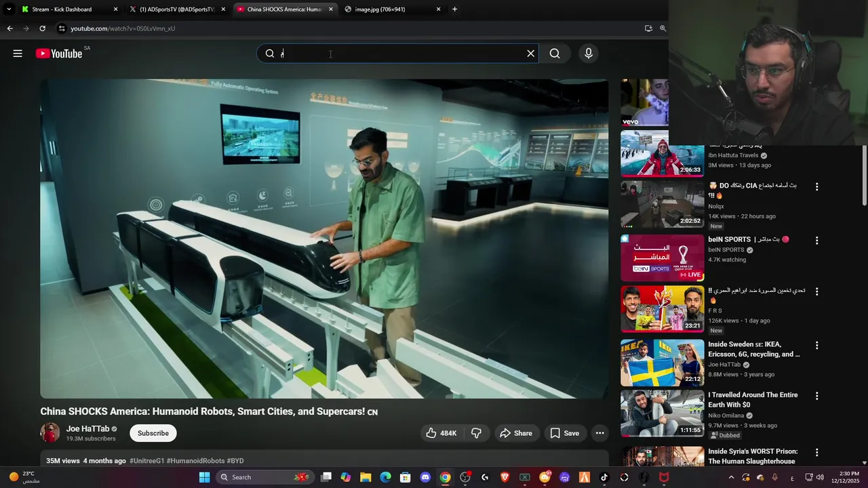Open the Joe HaTTab channel name under the title
The image size is (868, 488).
87,429
